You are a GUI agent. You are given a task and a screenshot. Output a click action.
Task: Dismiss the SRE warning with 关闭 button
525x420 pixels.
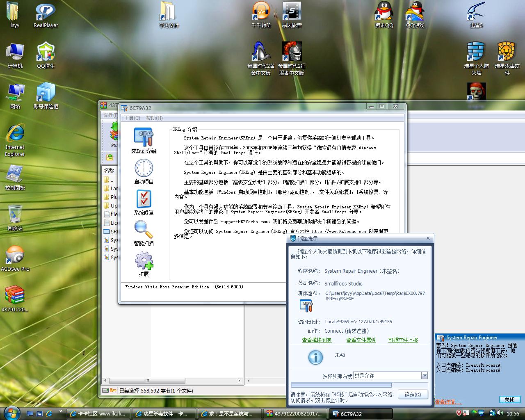click(509, 399)
